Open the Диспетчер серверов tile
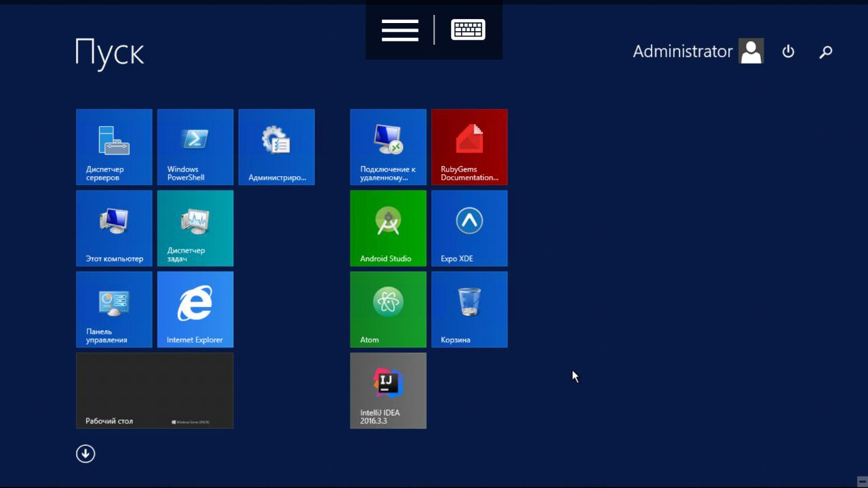The width and height of the screenshot is (868, 488). click(114, 147)
